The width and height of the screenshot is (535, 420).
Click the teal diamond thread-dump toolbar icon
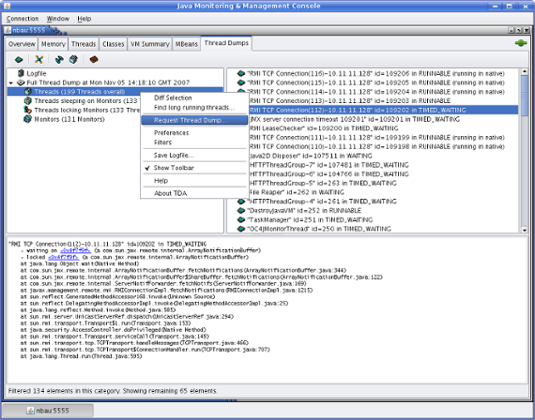point(19,60)
